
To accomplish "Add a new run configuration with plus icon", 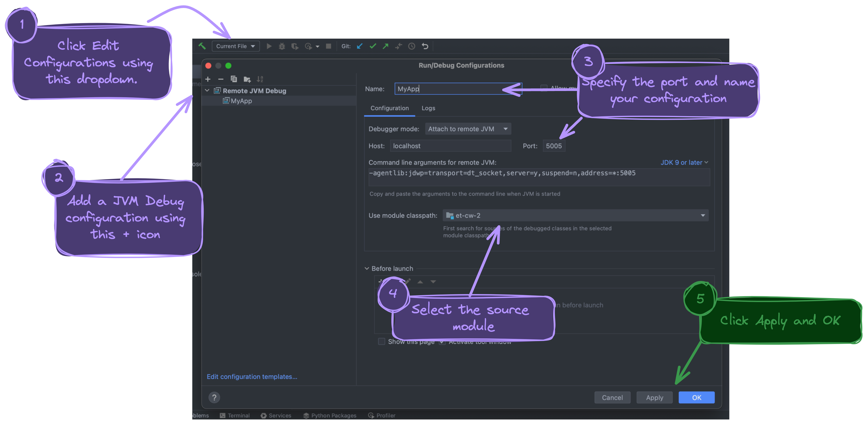I will pos(208,79).
